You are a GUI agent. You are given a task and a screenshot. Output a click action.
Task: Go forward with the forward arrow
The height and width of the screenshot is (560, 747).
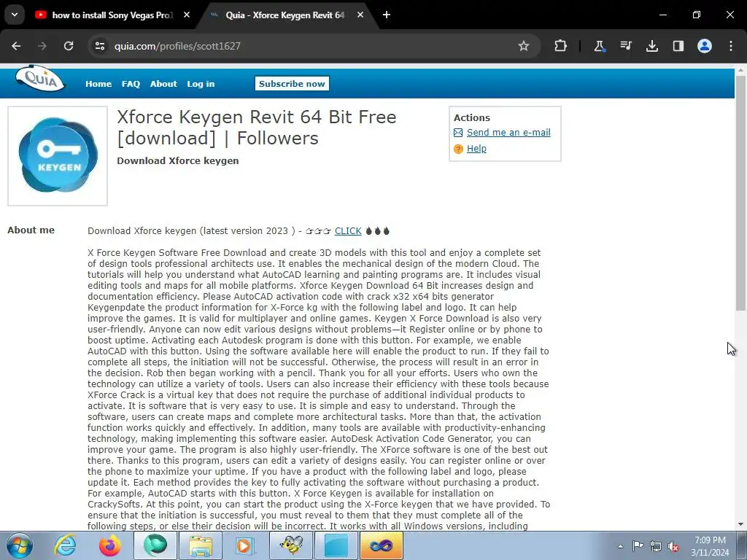(42, 46)
